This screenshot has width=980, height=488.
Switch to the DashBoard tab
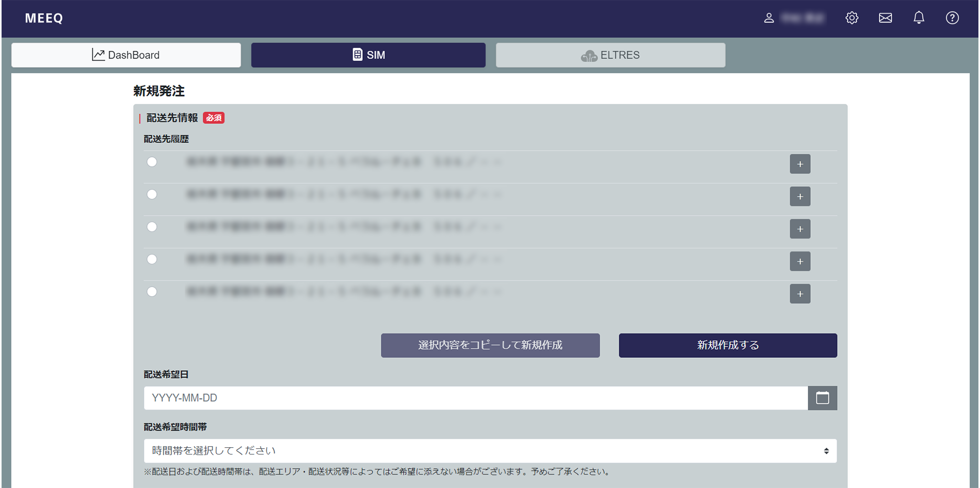(126, 55)
